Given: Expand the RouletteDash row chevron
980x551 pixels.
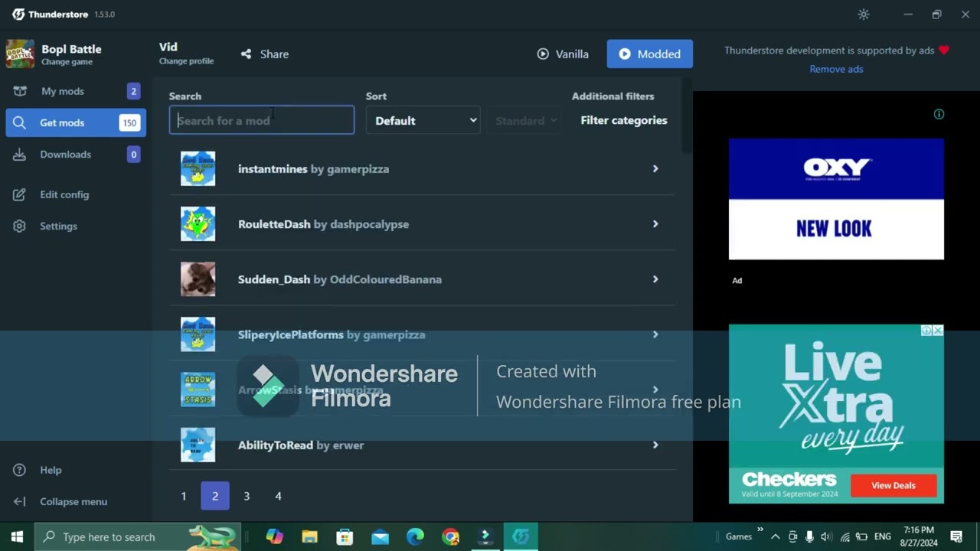Looking at the screenshot, I should click(655, 224).
